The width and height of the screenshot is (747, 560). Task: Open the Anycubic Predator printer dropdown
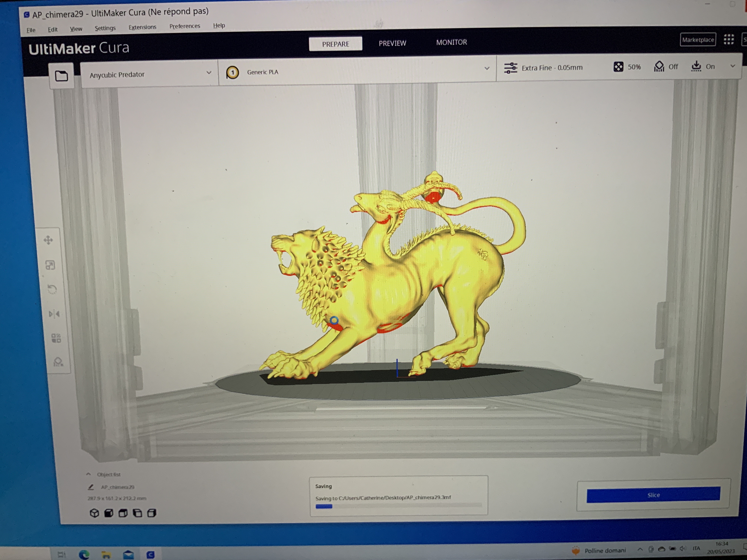(150, 74)
